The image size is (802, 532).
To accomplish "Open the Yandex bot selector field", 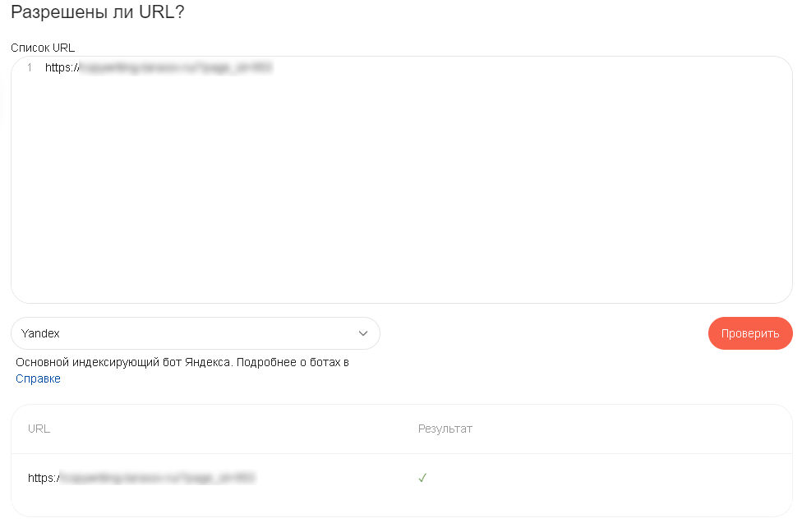I will (196, 333).
